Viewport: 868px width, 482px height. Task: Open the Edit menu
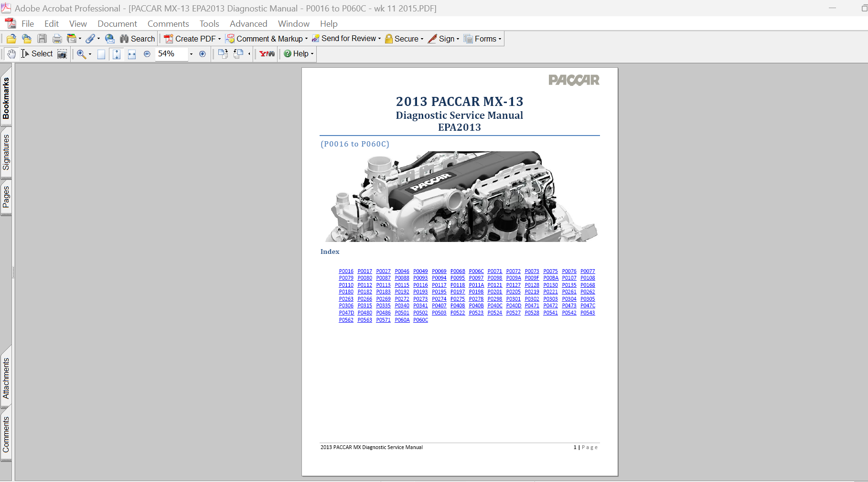pos(52,24)
